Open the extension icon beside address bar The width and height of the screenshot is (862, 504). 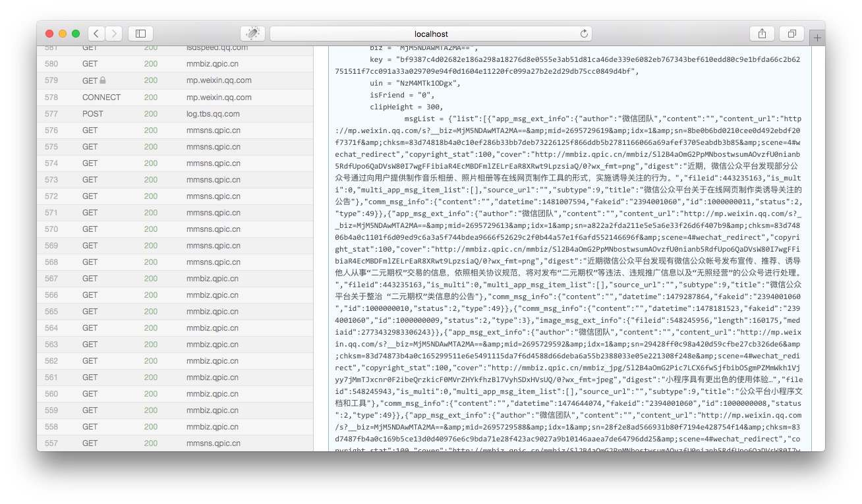[252, 34]
